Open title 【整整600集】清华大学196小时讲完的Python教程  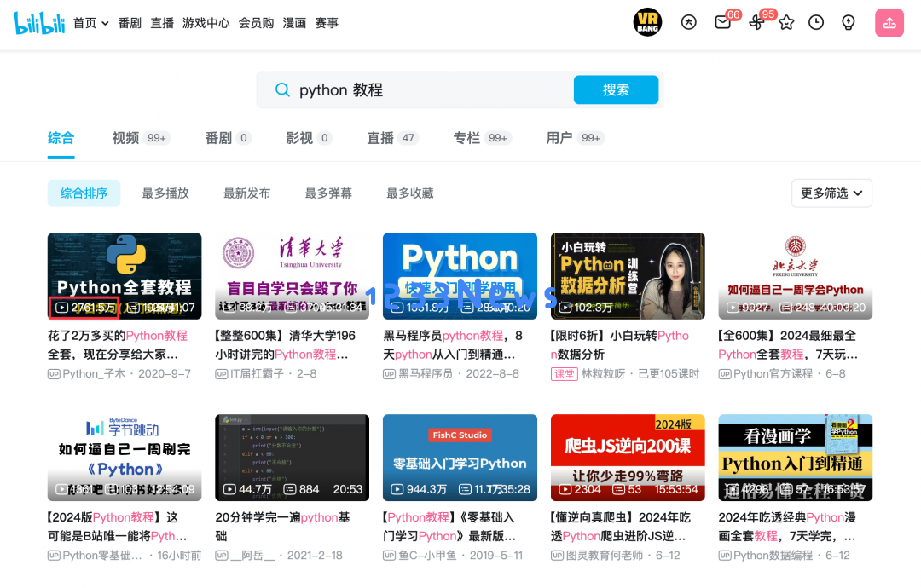pyautogui.click(x=286, y=345)
